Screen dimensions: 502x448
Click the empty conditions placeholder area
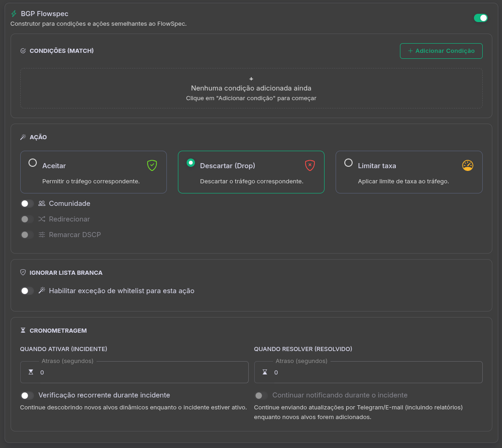pyautogui.click(x=251, y=88)
